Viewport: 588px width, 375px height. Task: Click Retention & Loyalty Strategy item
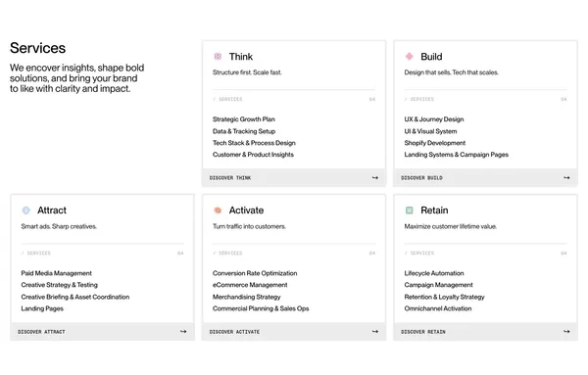pyautogui.click(x=444, y=297)
